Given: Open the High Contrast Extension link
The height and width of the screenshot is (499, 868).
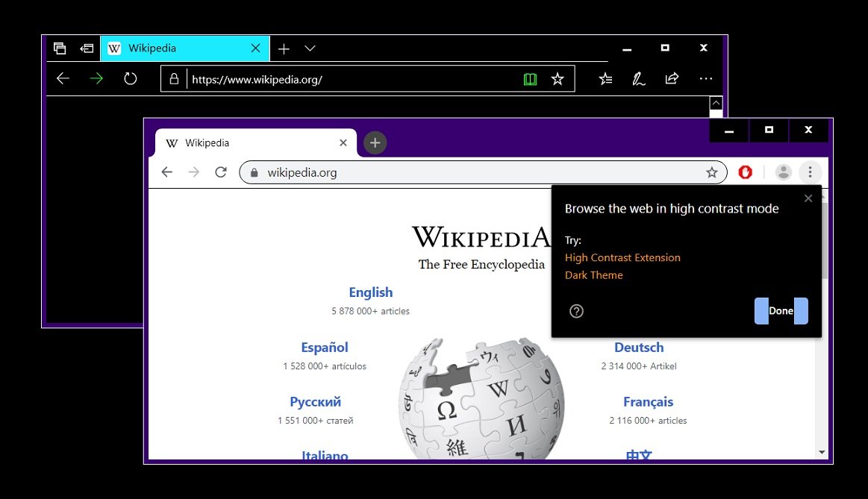Looking at the screenshot, I should tap(622, 257).
